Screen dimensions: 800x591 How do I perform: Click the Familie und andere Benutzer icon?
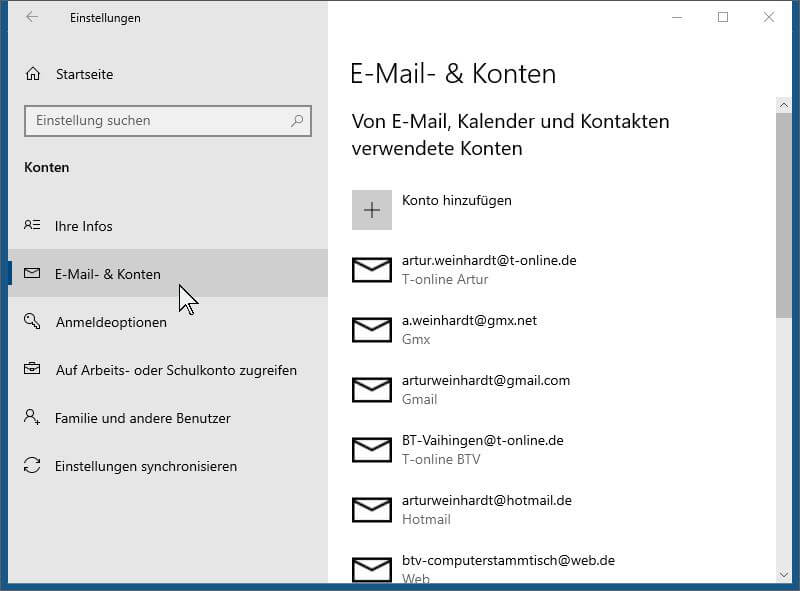tap(33, 418)
